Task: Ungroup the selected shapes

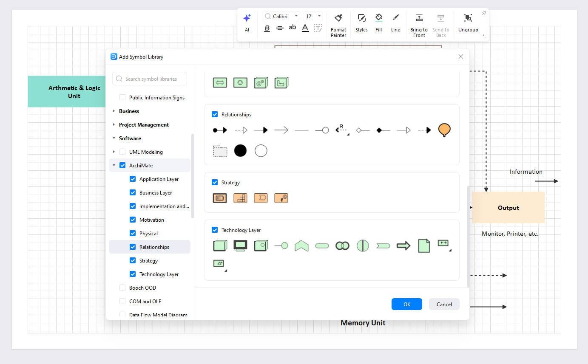Action: (x=468, y=23)
